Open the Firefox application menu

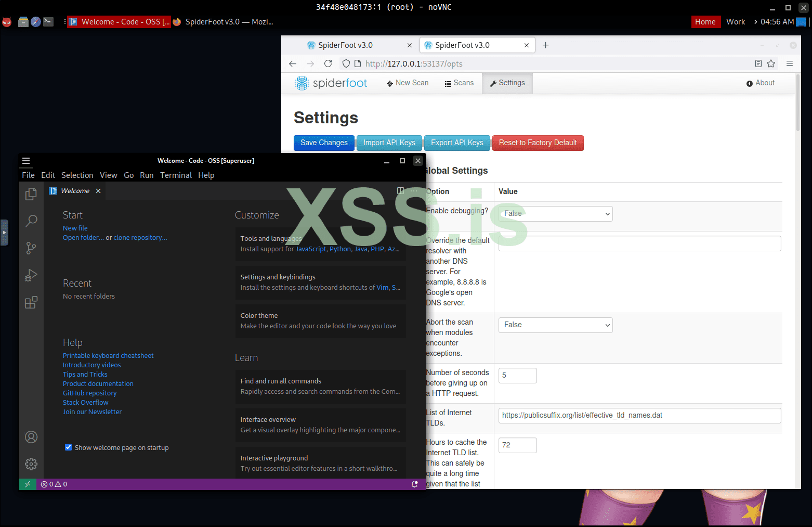point(790,63)
